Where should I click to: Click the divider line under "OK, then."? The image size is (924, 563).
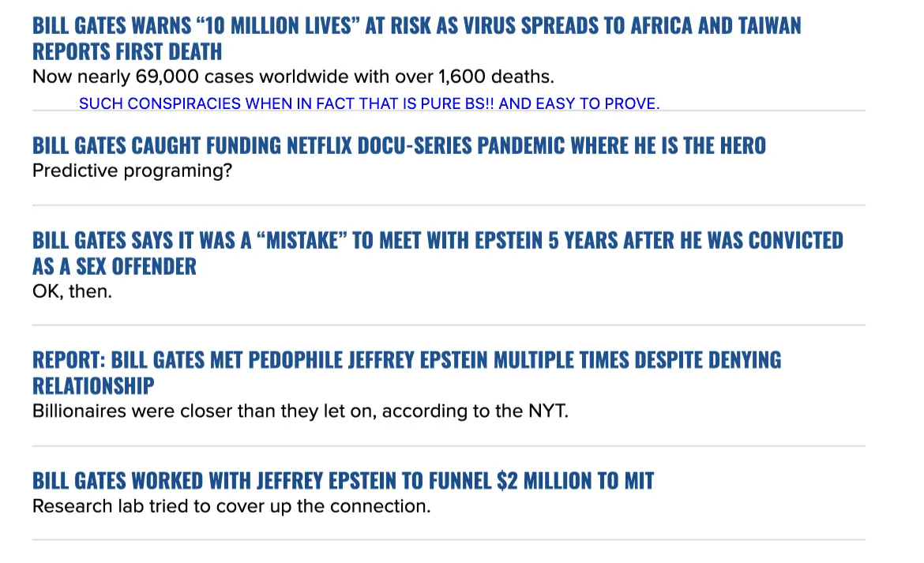pyautogui.click(x=449, y=325)
